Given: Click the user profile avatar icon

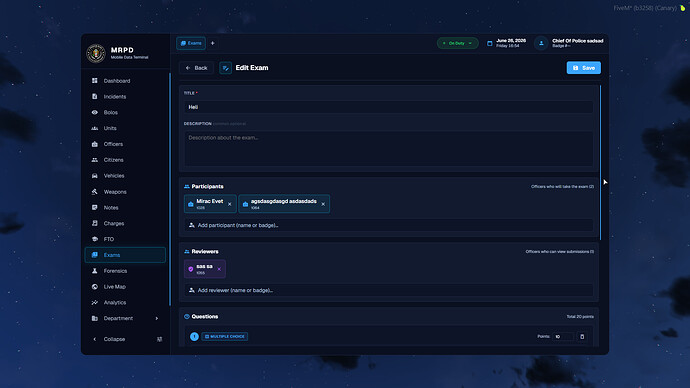Looking at the screenshot, I should 541,43.
